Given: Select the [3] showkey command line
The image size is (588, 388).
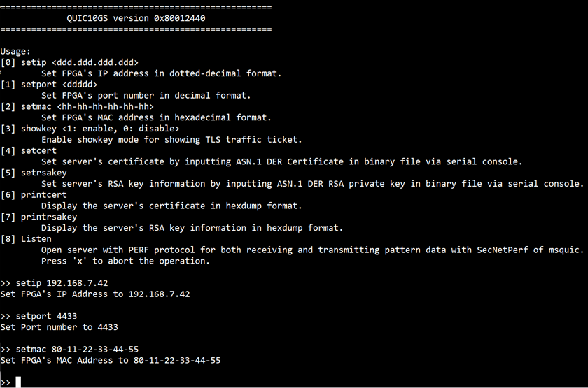Looking at the screenshot, I should point(90,129).
